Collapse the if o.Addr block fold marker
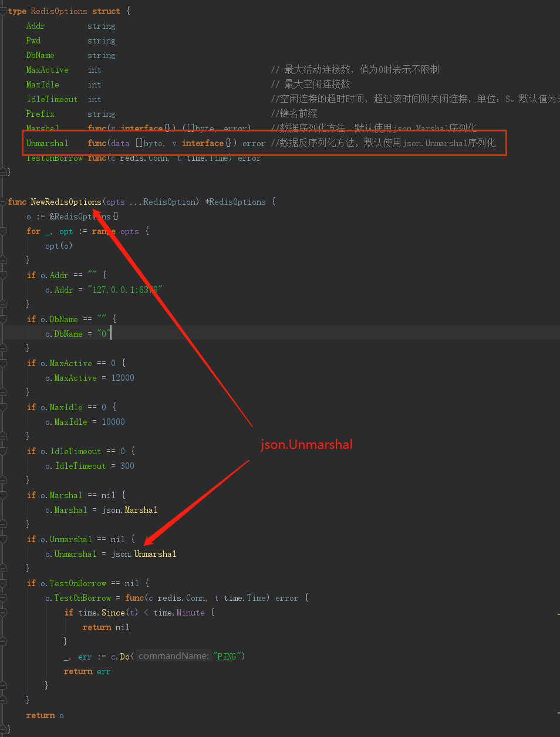Image resolution: width=560 pixels, height=737 pixels. [x=4, y=275]
